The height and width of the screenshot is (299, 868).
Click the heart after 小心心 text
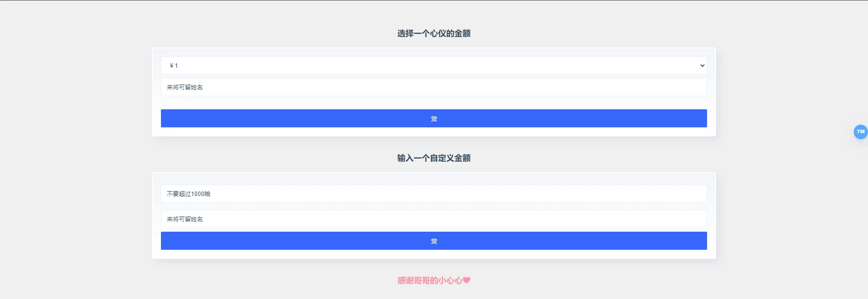coord(467,280)
